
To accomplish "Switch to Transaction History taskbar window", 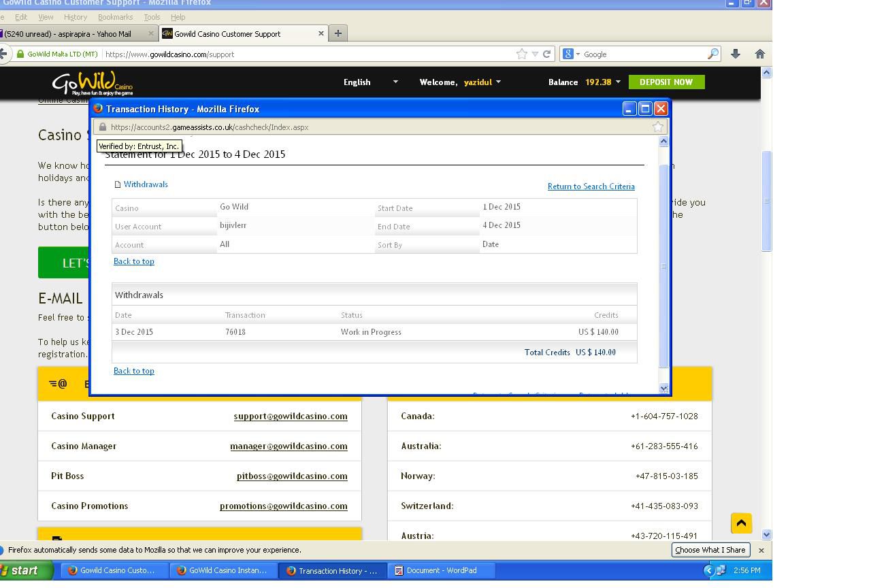I will pos(333,570).
